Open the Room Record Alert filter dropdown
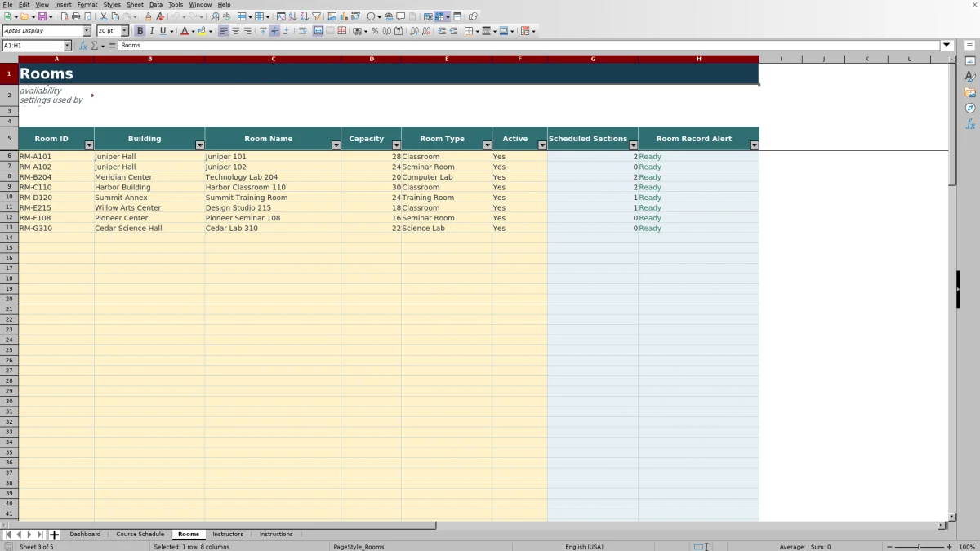 coord(754,145)
